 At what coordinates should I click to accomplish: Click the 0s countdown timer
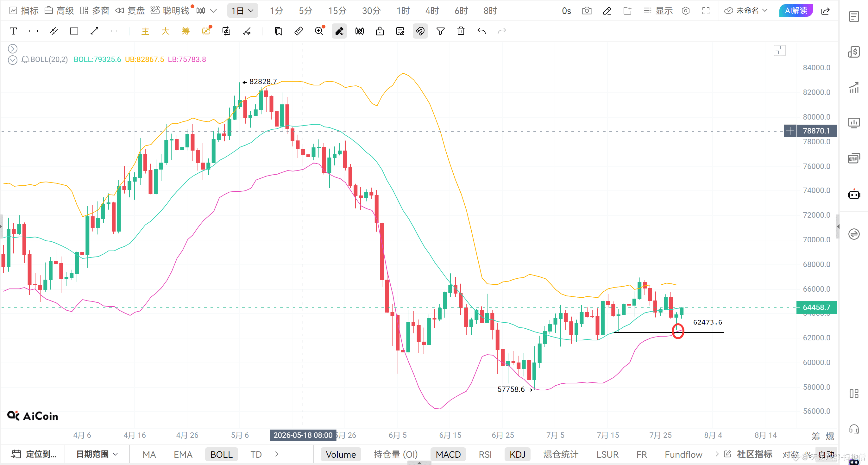pos(566,11)
